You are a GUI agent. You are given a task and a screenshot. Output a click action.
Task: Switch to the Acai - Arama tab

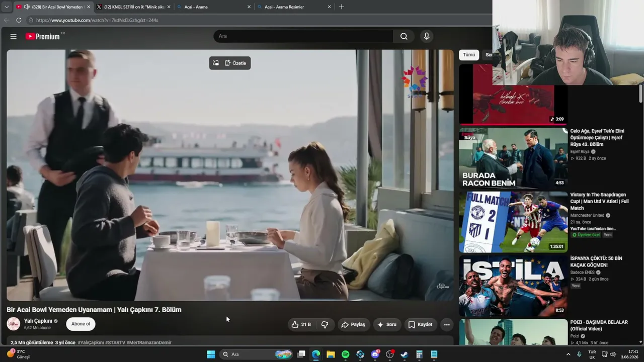(214, 7)
